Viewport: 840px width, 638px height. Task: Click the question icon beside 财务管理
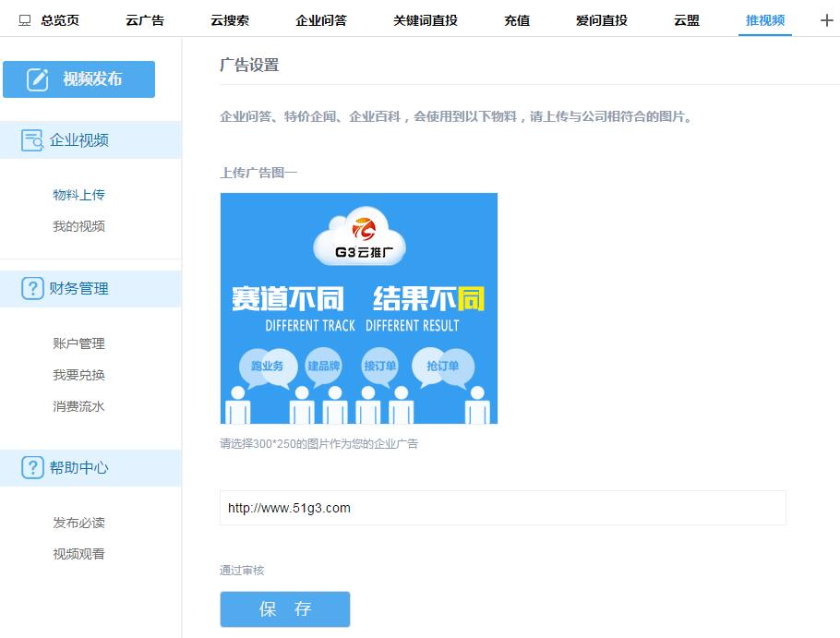pyautogui.click(x=32, y=288)
